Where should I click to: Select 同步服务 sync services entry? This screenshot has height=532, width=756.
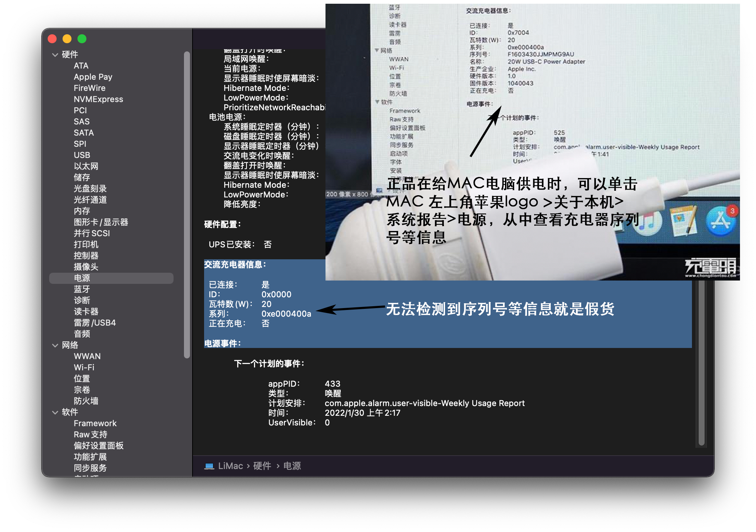[x=90, y=468]
